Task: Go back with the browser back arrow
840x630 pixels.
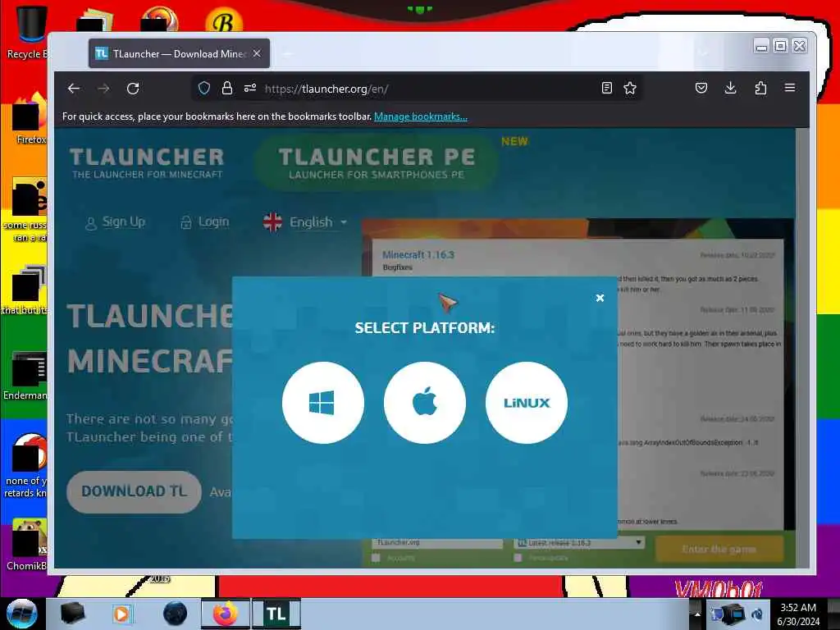Action: pyautogui.click(x=74, y=89)
